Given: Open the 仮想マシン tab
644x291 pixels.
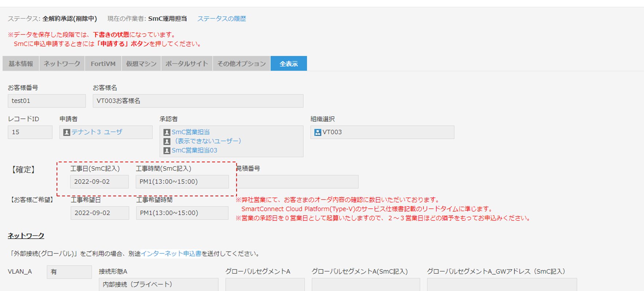Looking at the screenshot, I should click(141, 64).
